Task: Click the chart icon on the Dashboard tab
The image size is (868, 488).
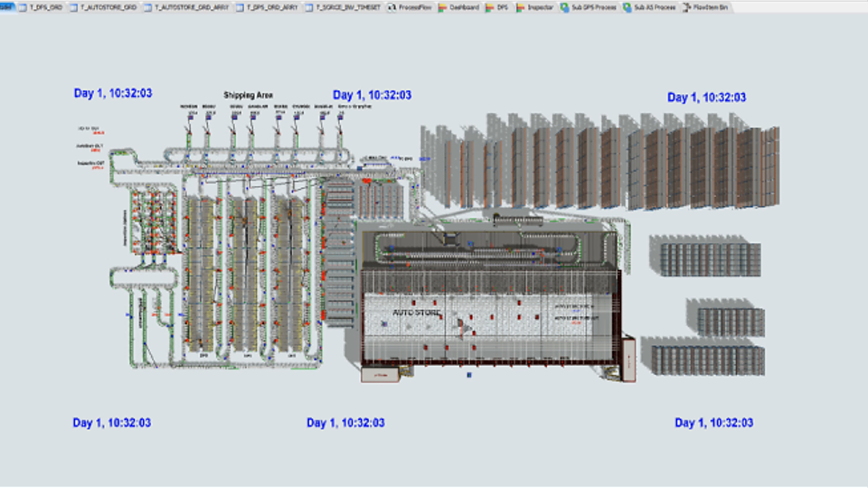Action: click(x=442, y=7)
